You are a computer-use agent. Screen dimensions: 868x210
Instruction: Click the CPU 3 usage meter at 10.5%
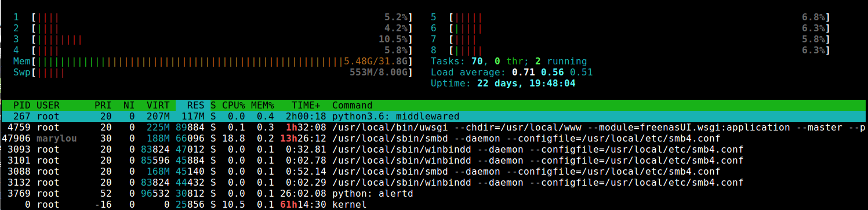tap(213, 39)
